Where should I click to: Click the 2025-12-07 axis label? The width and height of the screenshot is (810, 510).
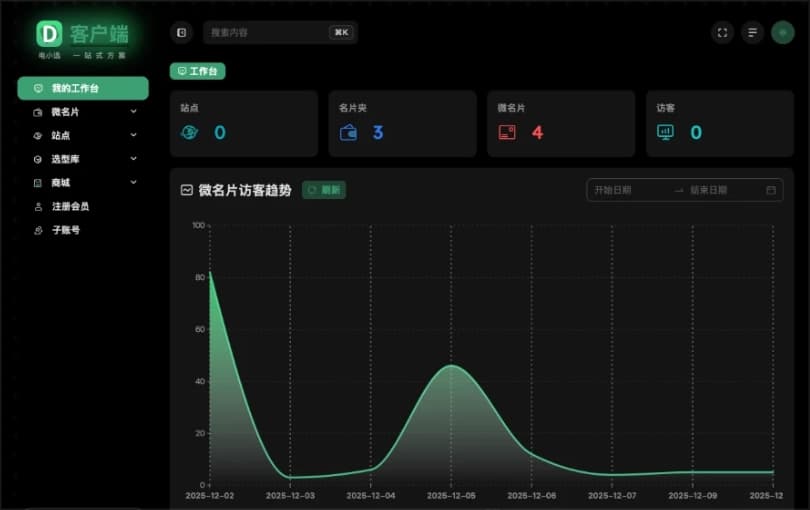click(x=612, y=496)
